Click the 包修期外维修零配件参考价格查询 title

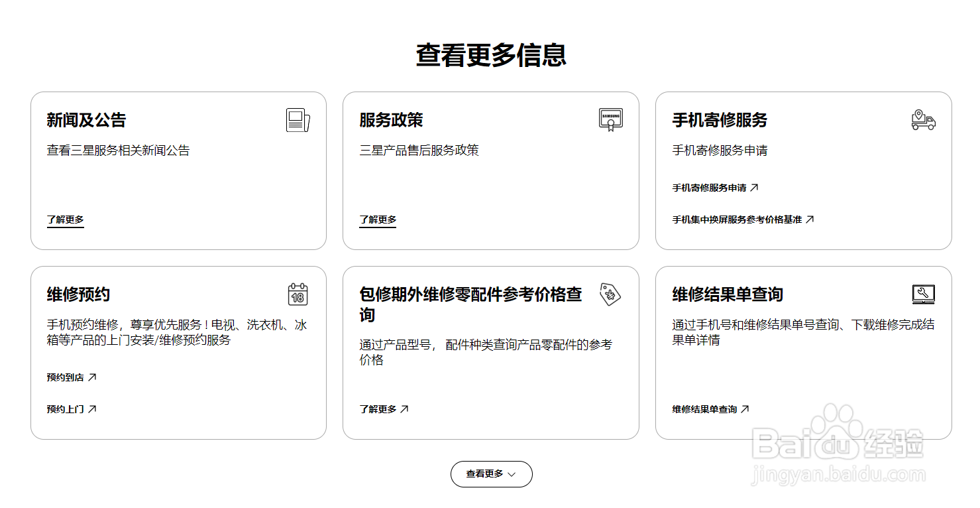coord(470,304)
